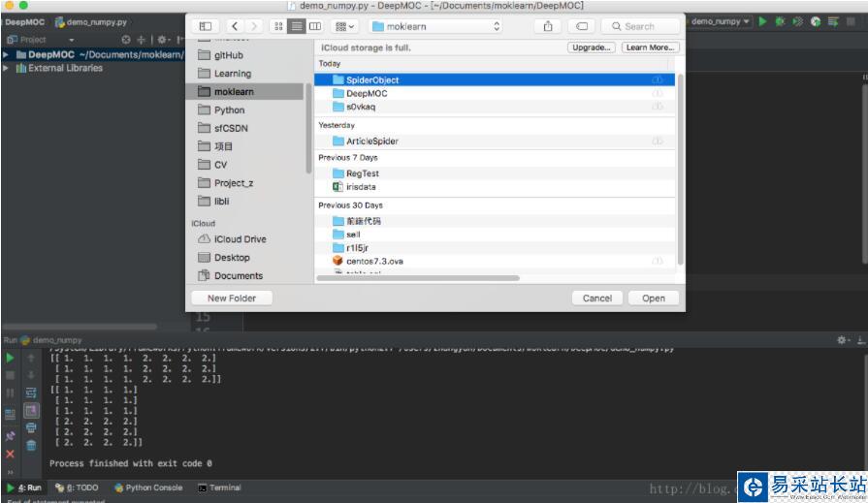
Task: Run with coverage icon in PyCharm toolbar
Action: point(798,21)
